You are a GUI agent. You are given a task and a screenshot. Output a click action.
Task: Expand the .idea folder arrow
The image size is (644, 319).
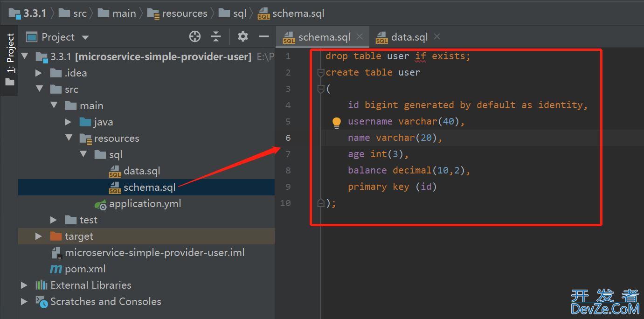[x=39, y=73]
